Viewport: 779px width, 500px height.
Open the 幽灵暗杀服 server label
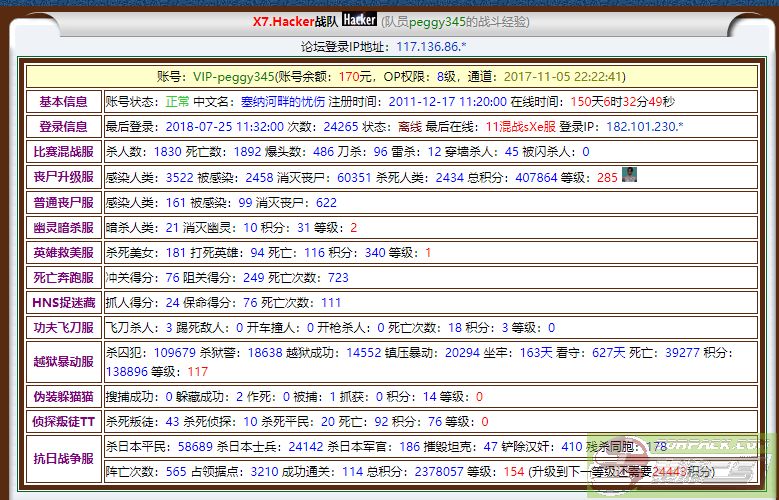tap(63, 227)
